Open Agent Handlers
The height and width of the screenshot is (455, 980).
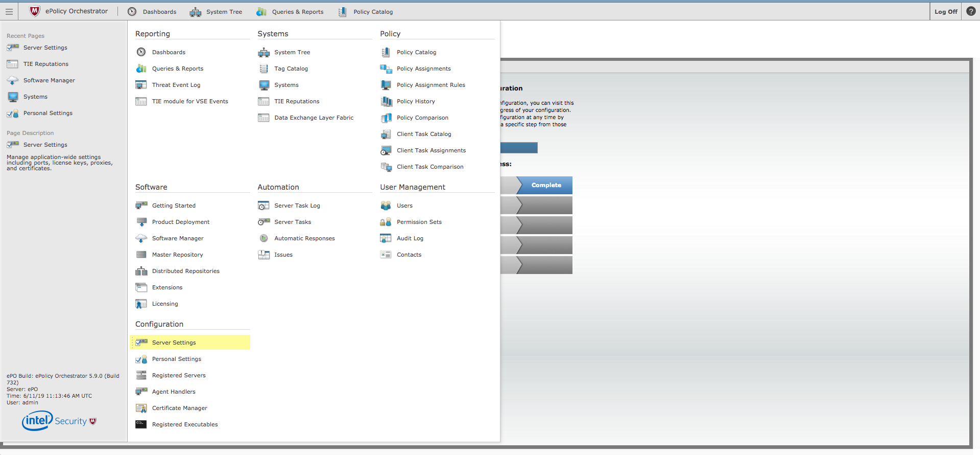[x=174, y=392]
